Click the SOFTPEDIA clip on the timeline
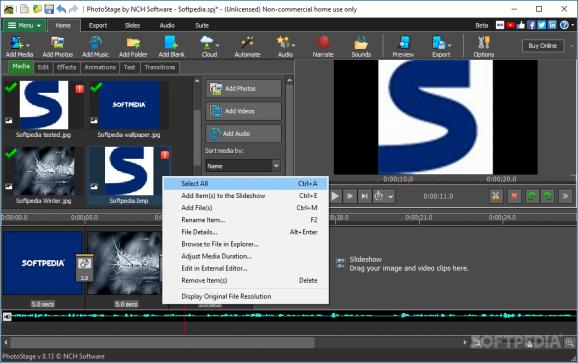This screenshot has height=363, width=578. (43, 263)
